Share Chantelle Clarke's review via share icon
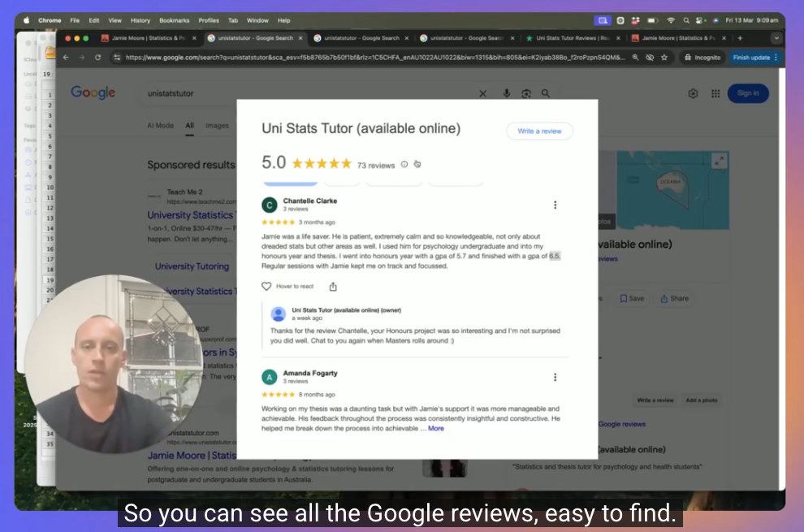Viewport: 804px width, 532px height. click(x=333, y=287)
